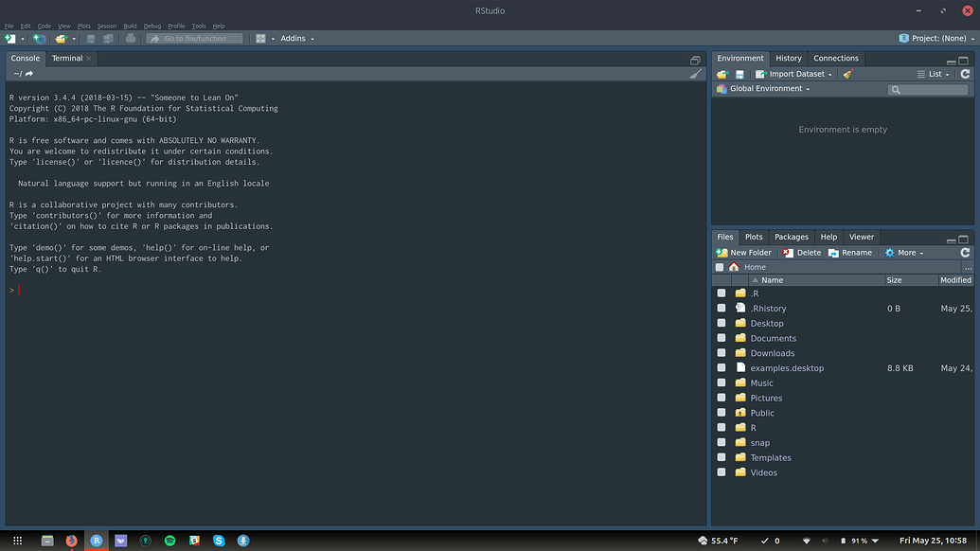980x551 pixels.
Task: Open the Templates folder
Action: click(x=771, y=457)
